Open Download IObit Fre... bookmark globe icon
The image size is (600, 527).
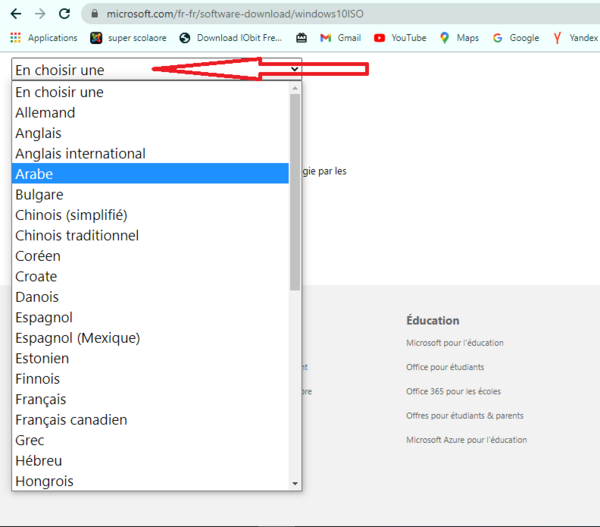(185, 38)
